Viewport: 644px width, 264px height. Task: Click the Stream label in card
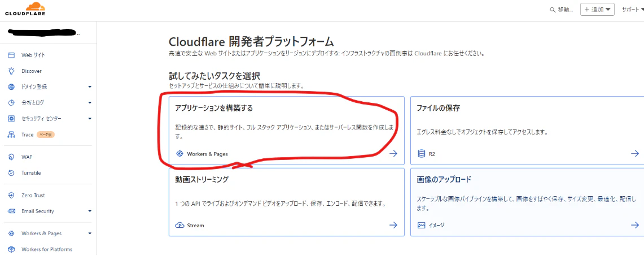click(x=195, y=226)
